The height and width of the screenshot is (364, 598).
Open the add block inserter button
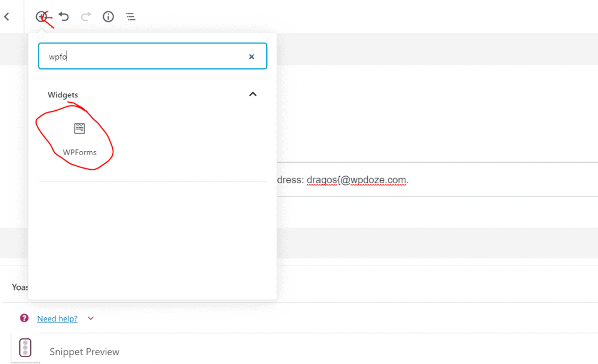pos(41,17)
